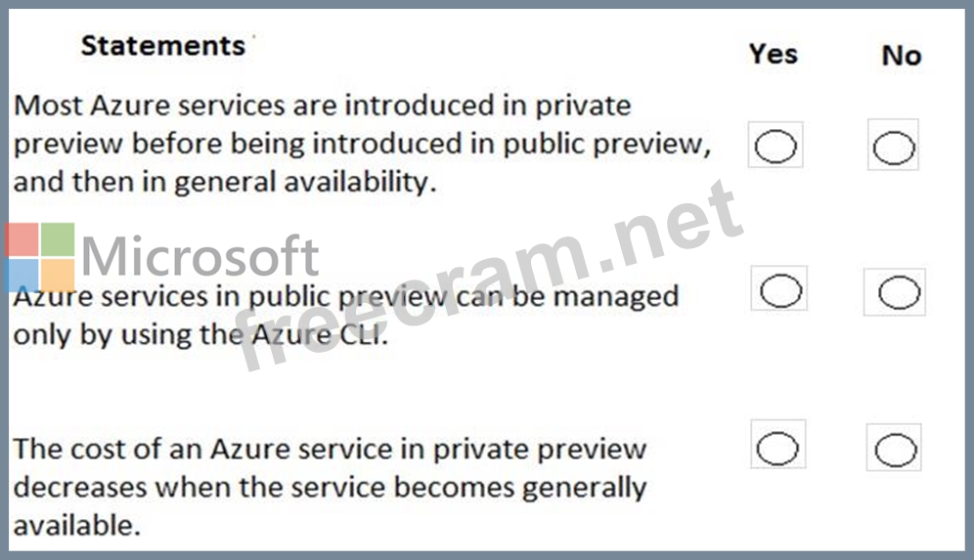Click the Statements column header

(x=162, y=45)
